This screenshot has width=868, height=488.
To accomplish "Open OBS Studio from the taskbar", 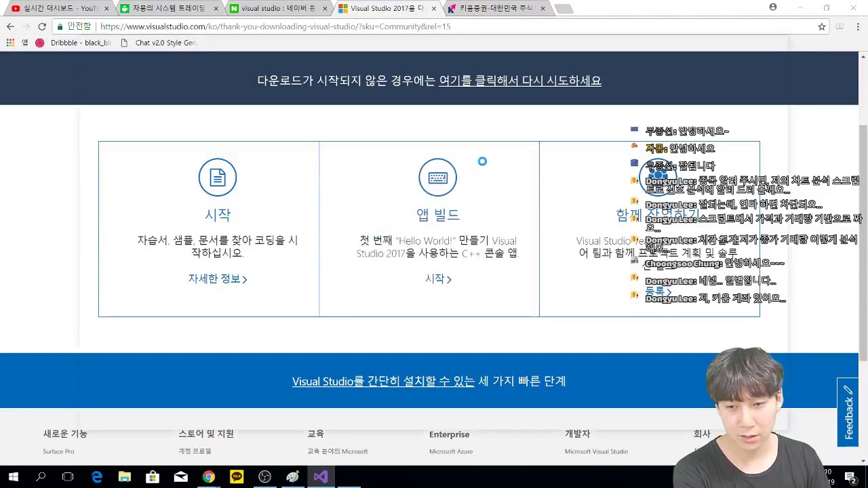I will point(264,476).
